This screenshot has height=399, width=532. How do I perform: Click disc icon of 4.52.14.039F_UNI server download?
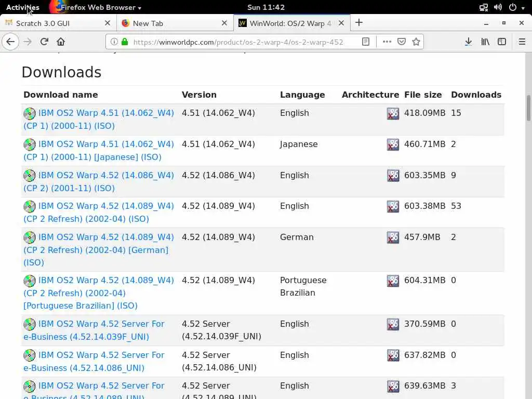(30, 324)
